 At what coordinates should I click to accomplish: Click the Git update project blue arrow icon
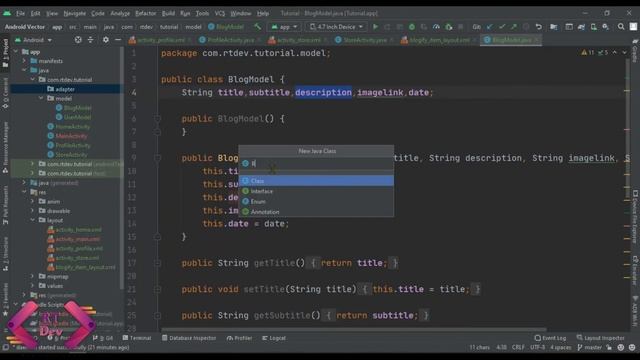click(x=489, y=27)
